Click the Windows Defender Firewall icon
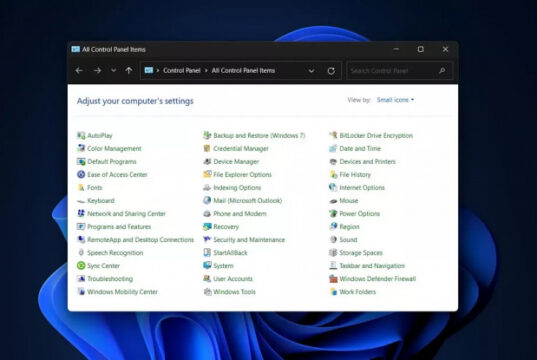The width and height of the screenshot is (537, 360). [x=333, y=278]
